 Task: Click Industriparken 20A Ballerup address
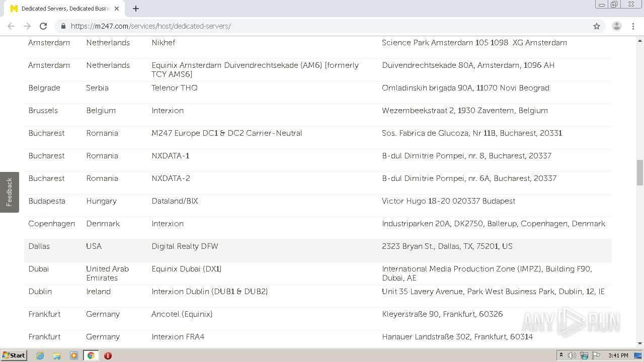pyautogui.click(x=494, y=224)
